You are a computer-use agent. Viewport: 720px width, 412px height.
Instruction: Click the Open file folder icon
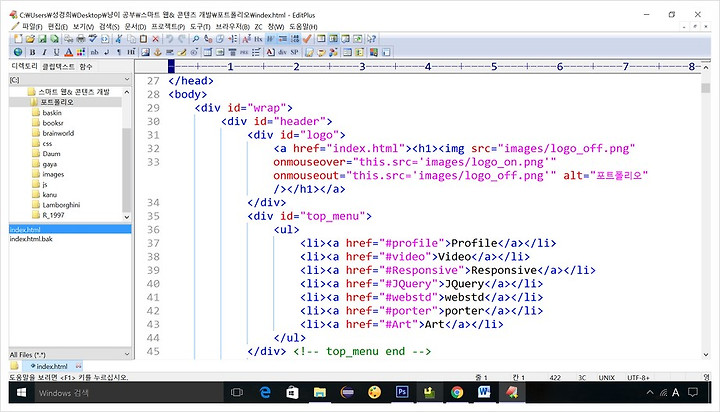tap(30, 39)
